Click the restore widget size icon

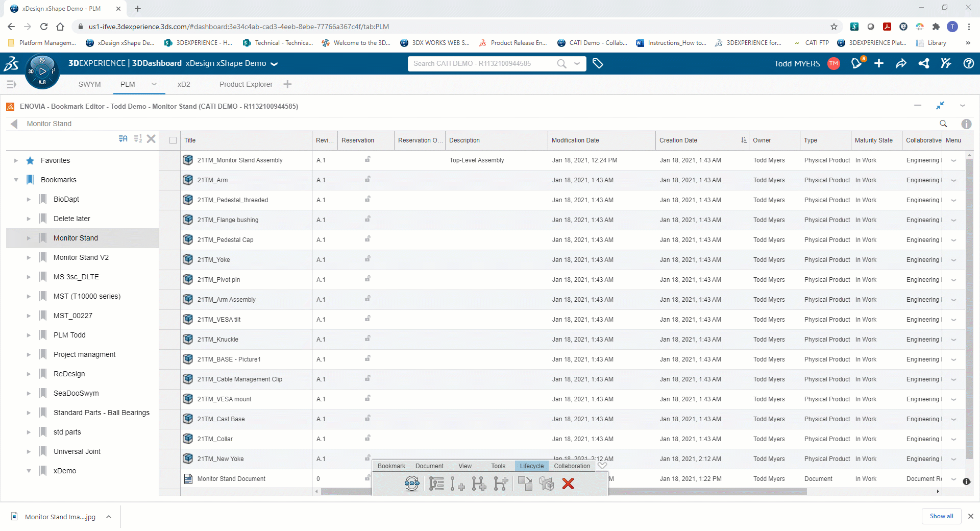[940, 105]
